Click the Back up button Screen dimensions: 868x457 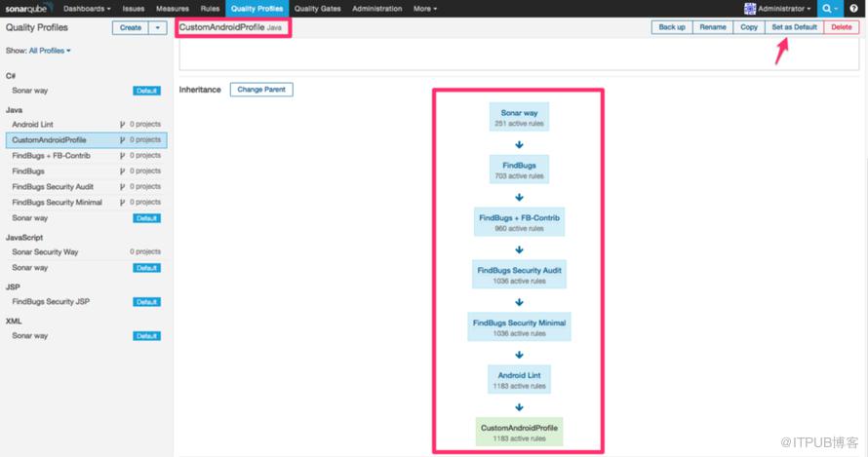pyautogui.click(x=672, y=27)
